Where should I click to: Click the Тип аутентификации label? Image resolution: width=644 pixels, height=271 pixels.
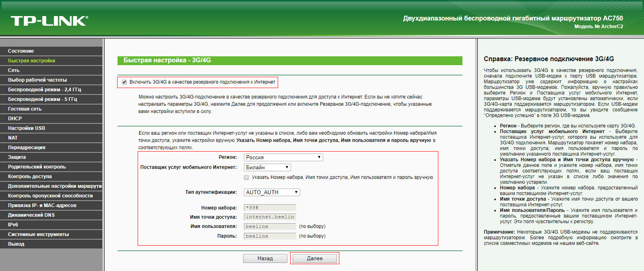click(x=211, y=192)
